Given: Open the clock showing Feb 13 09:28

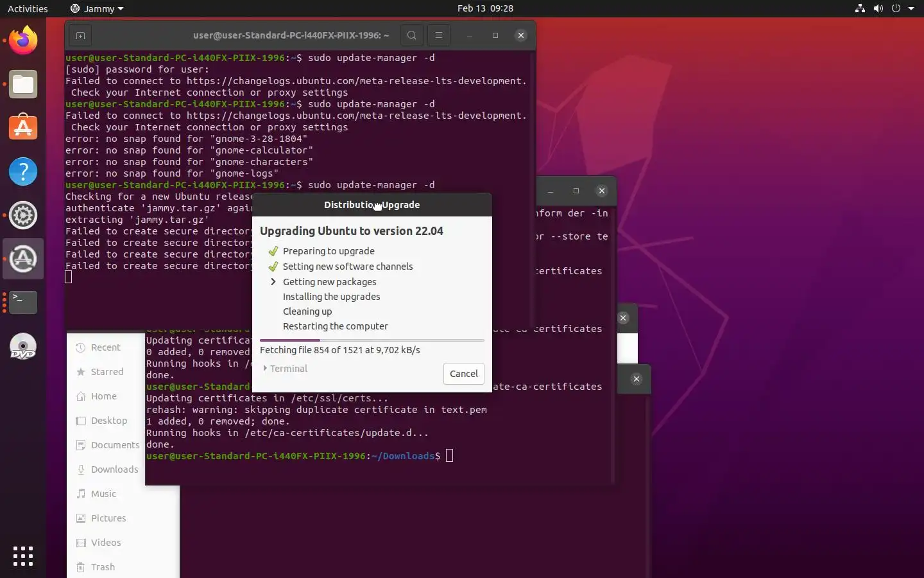Looking at the screenshot, I should pyautogui.click(x=485, y=8).
